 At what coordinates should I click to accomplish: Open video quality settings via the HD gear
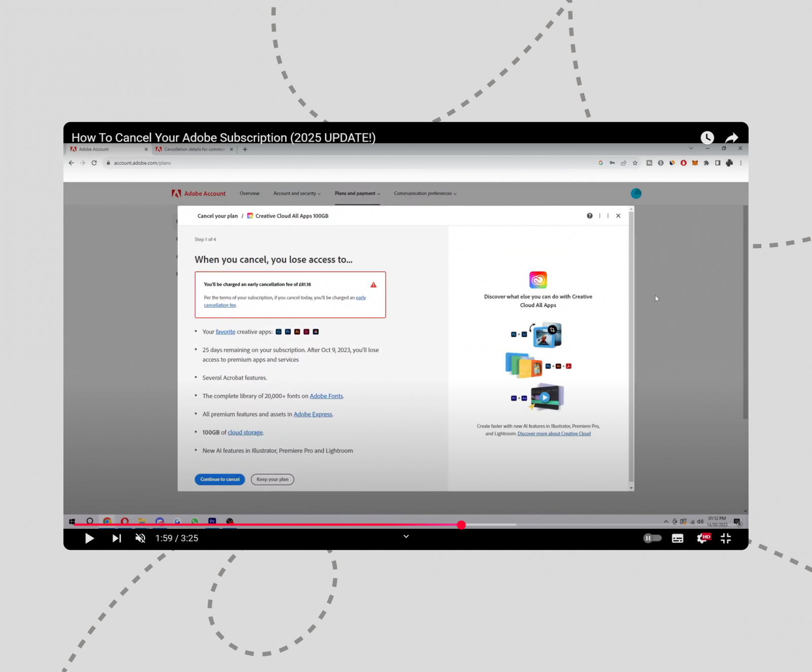[x=702, y=538]
